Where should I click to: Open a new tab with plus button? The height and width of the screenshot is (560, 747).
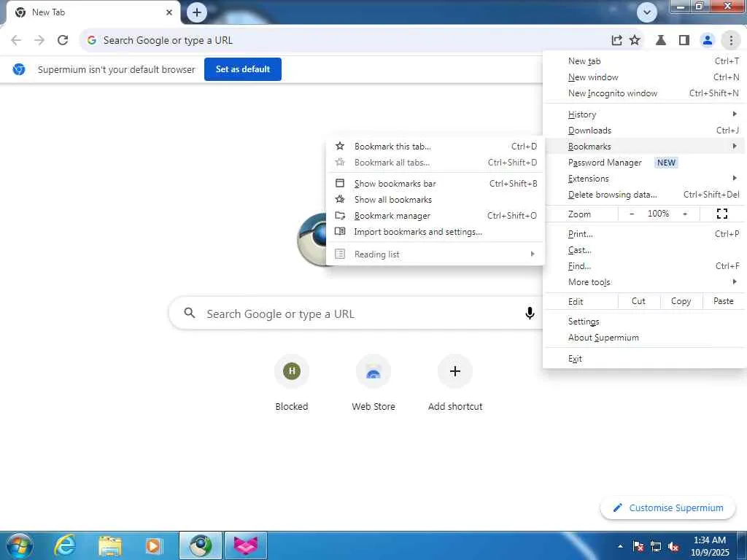tap(197, 12)
